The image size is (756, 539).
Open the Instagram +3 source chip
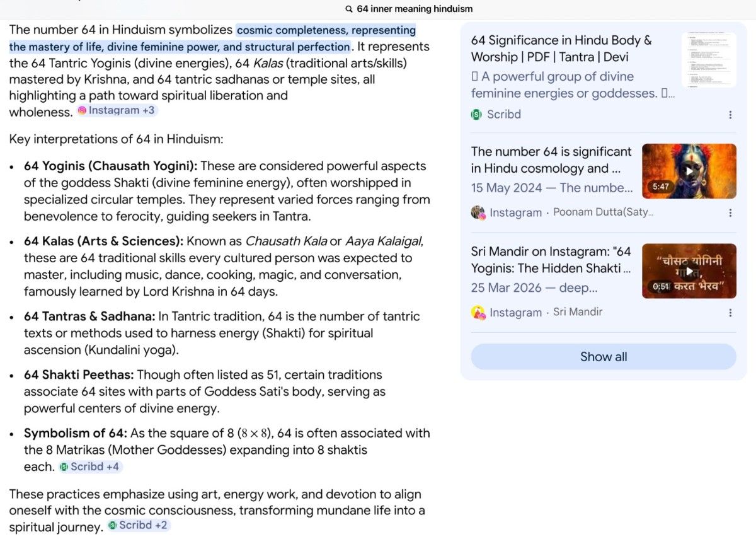click(x=116, y=110)
